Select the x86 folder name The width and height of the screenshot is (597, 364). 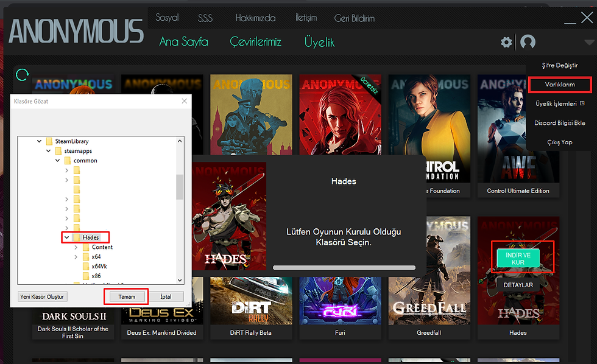point(96,276)
